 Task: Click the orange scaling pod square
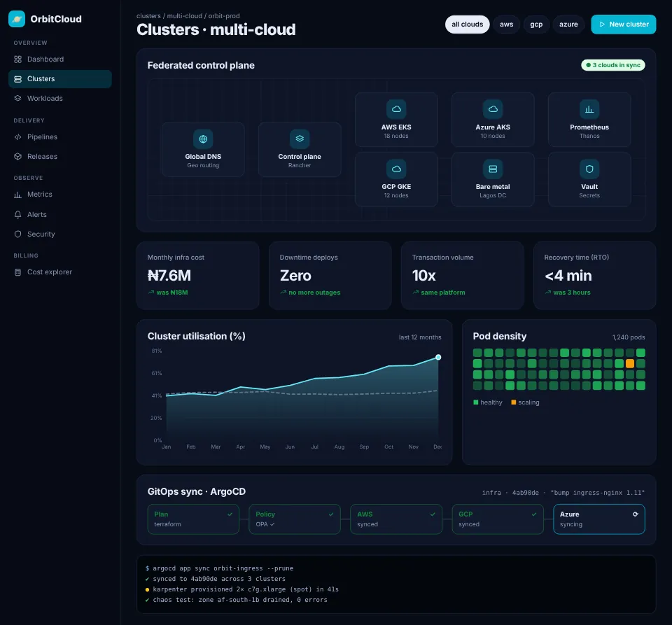(629, 364)
